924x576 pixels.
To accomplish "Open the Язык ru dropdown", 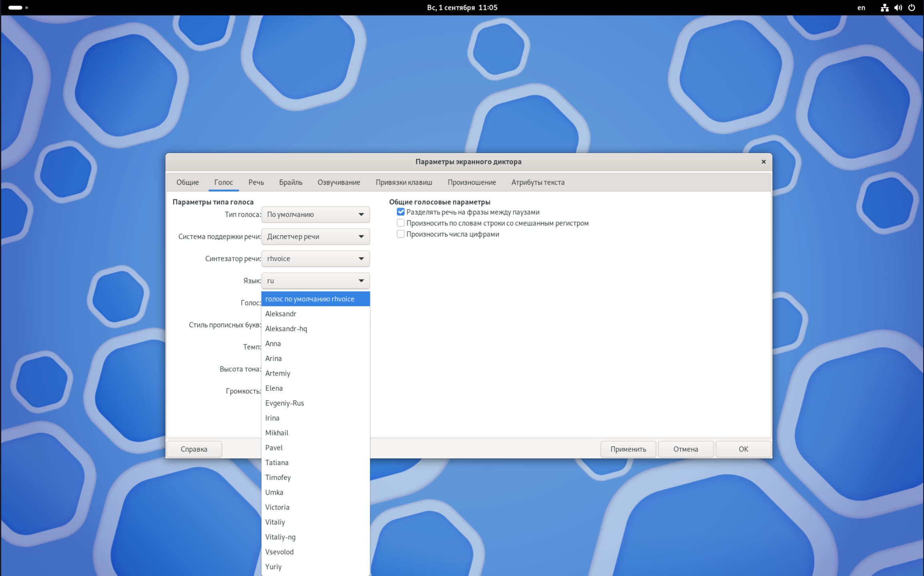I will coord(315,280).
